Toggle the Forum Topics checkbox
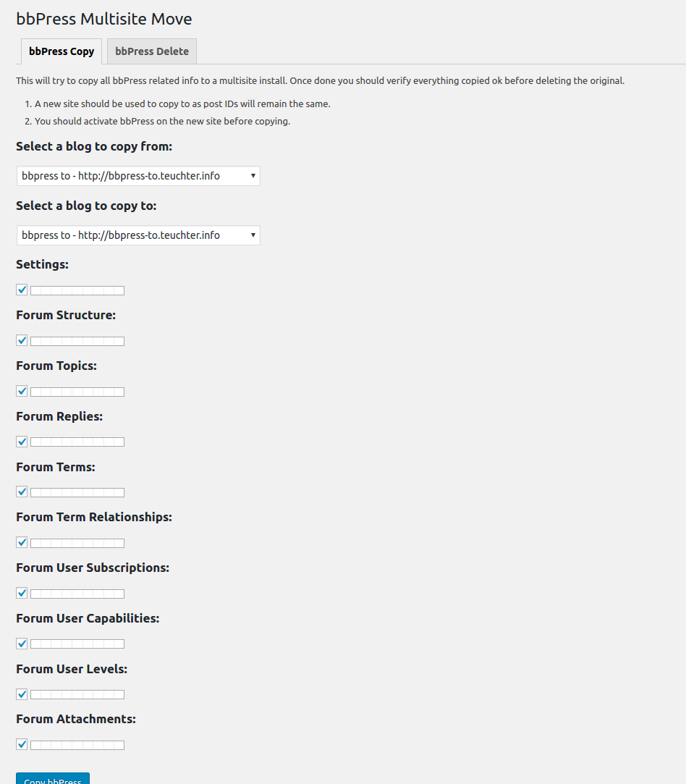This screenshot has width=686, height=784. click(22, 391)
